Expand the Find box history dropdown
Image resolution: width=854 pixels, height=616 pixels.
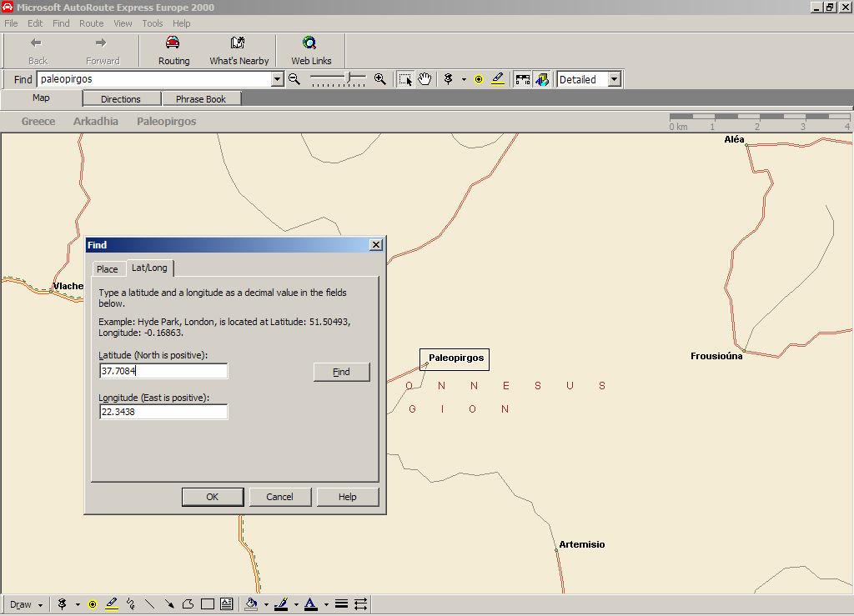coord(277,79)
